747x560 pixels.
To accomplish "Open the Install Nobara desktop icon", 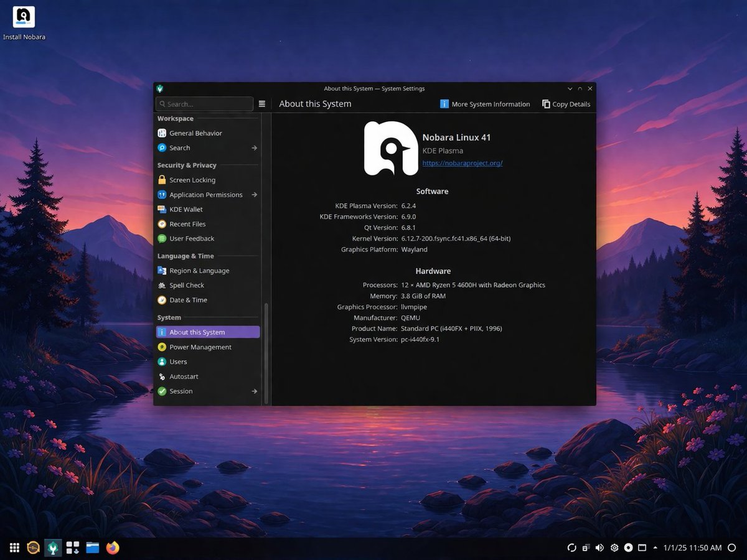I will tap(24, 23).
